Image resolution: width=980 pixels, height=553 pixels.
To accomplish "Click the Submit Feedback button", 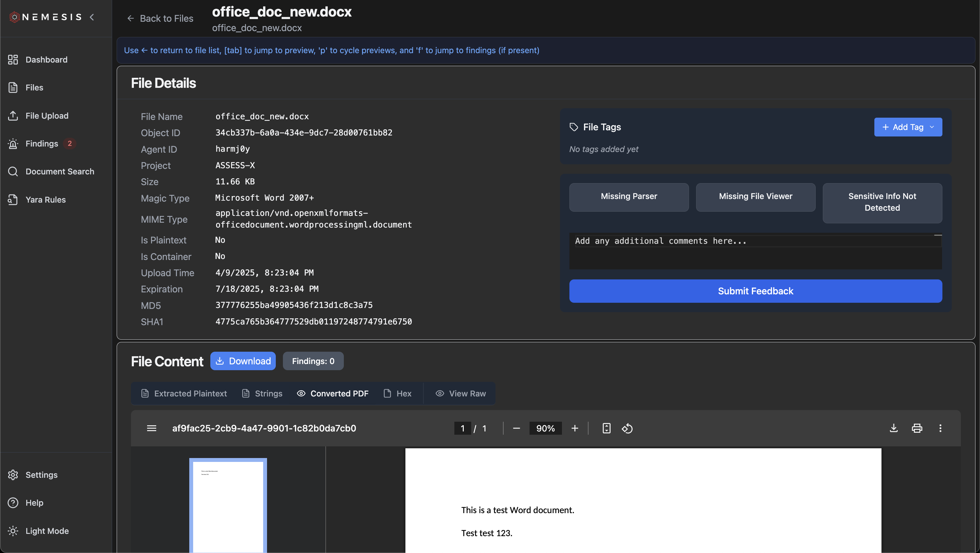I will click(755, 291).
